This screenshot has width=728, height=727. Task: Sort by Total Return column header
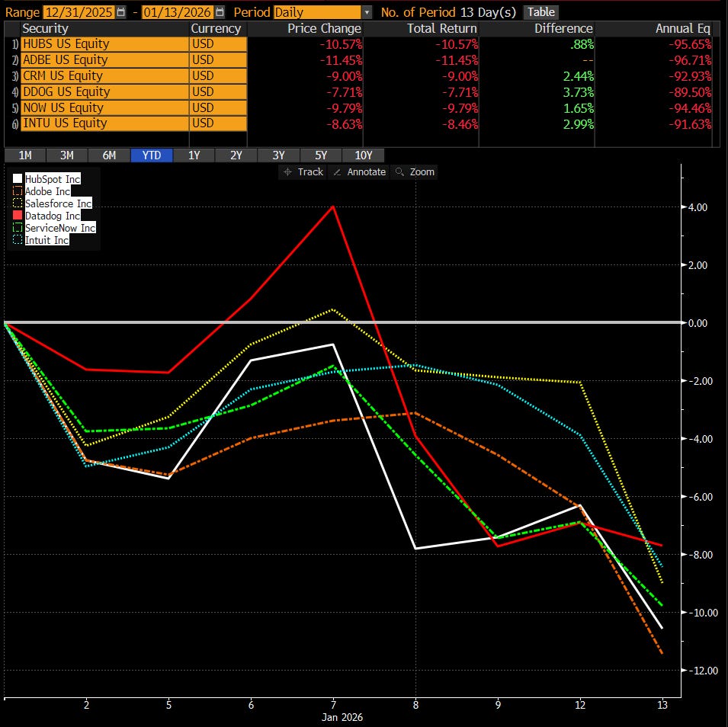pyautogui.click(x=442, y=29)
